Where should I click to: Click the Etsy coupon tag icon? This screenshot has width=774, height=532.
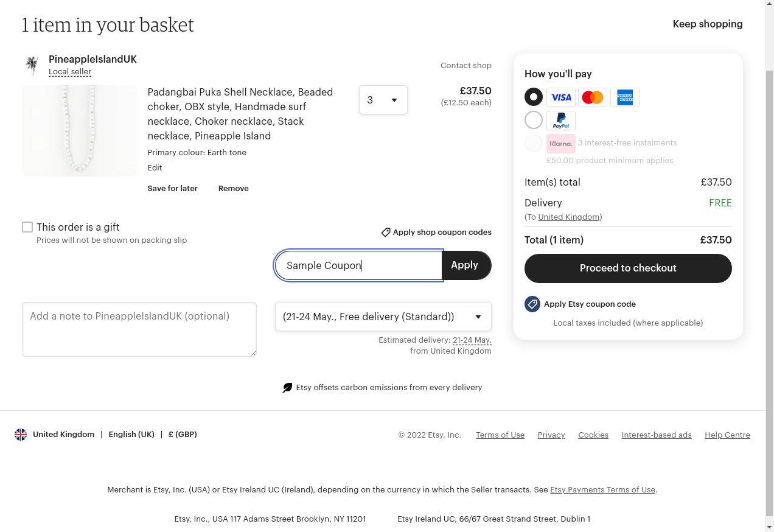tap(532, 304)
